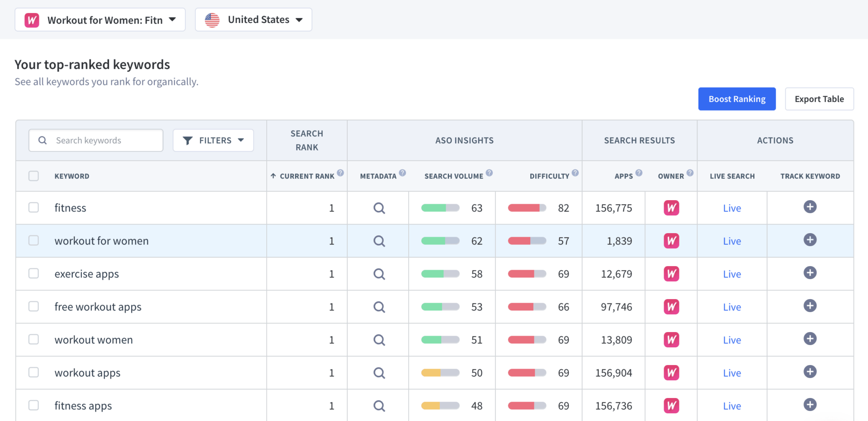The height and width of the screenshot is (421, 868).
Task: Click owner app icon in fitness row
Action: (x=671, y=208)
